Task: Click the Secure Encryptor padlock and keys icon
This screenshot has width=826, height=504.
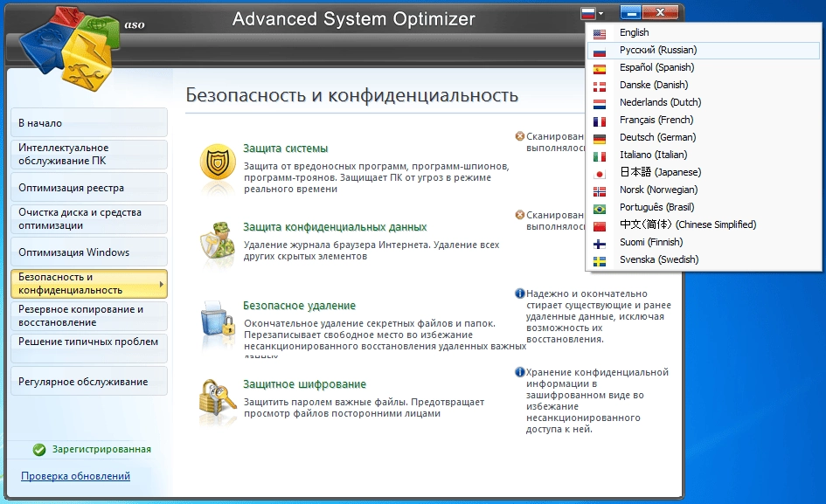Action: pos(217,396)
